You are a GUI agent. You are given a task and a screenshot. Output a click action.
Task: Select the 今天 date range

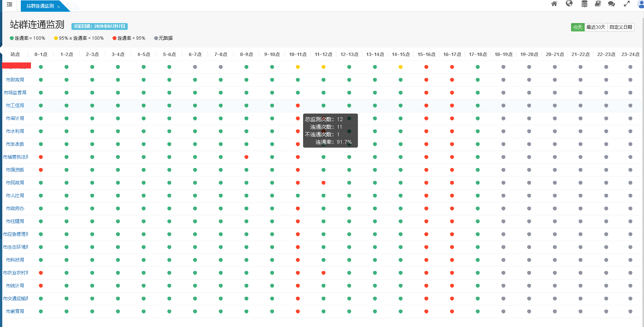[577, 27]
